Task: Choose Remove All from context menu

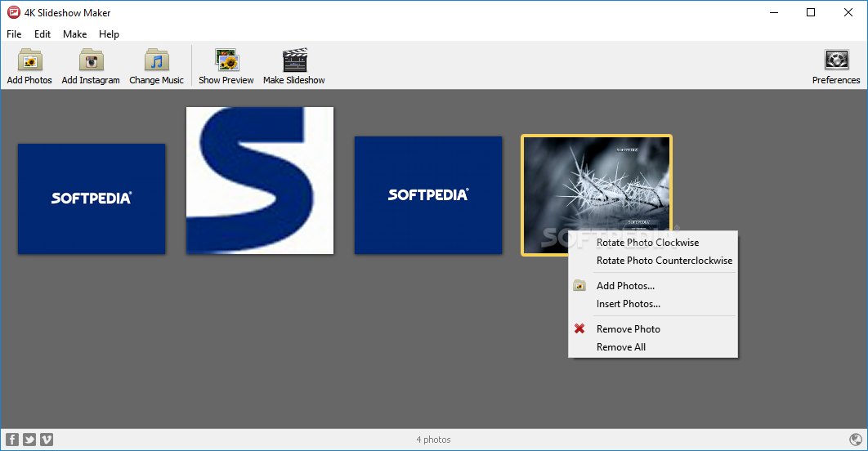Action: (653, 347)
